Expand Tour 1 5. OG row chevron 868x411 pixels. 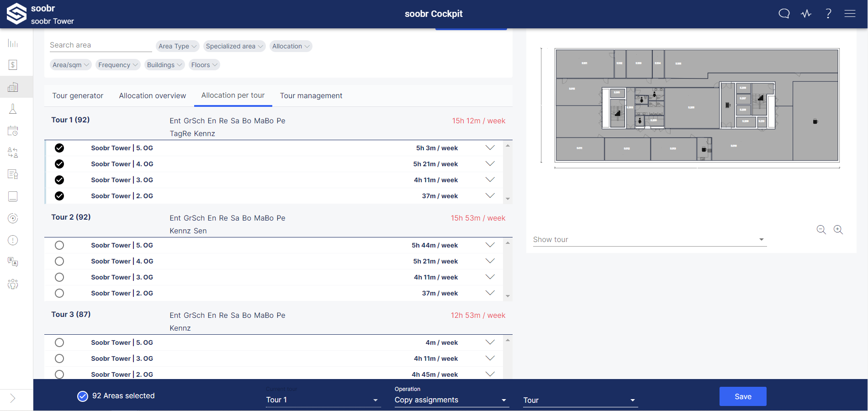tap(490, 148)
